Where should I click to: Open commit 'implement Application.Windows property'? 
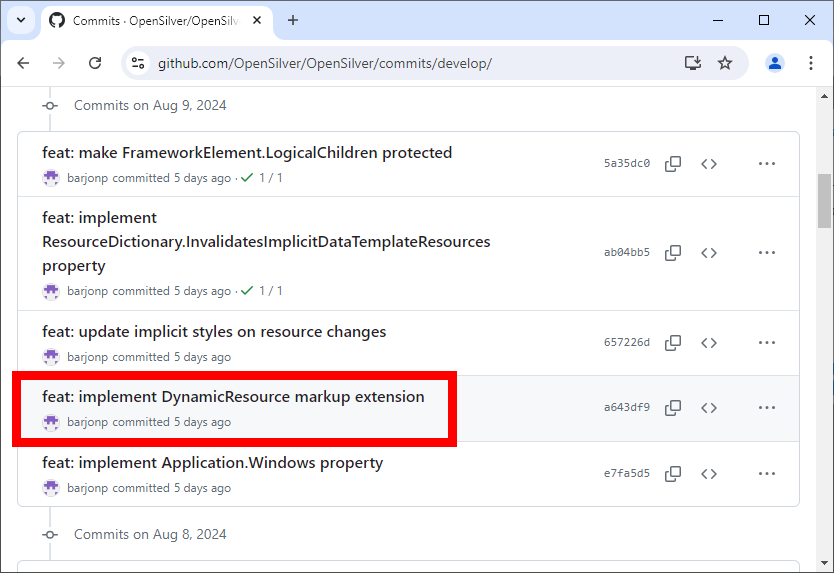212,463
